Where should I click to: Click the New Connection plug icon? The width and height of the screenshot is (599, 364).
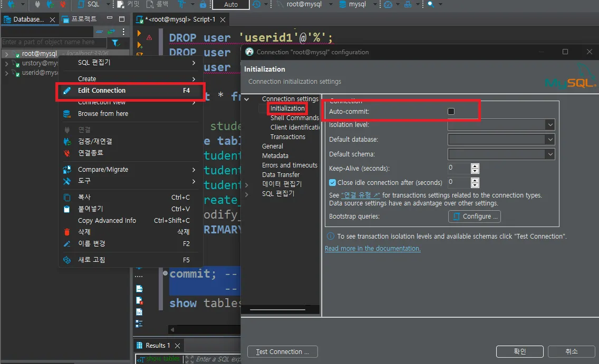[x=11, y=4]
